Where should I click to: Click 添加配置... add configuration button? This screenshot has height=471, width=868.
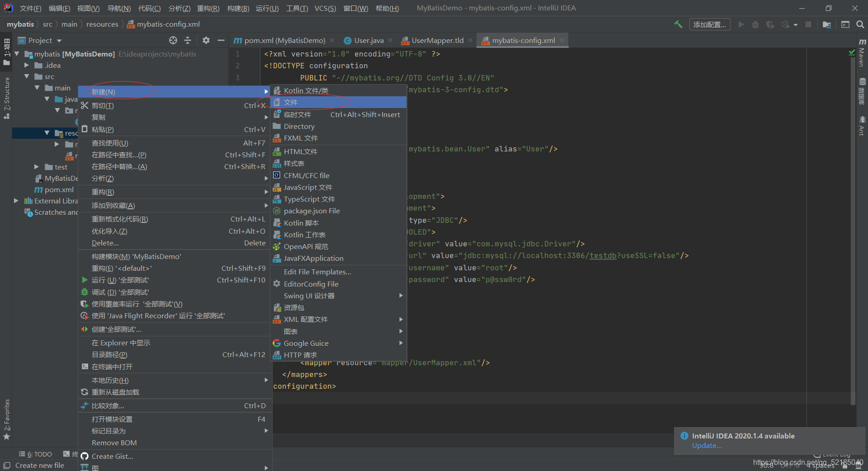pos(710,24)
